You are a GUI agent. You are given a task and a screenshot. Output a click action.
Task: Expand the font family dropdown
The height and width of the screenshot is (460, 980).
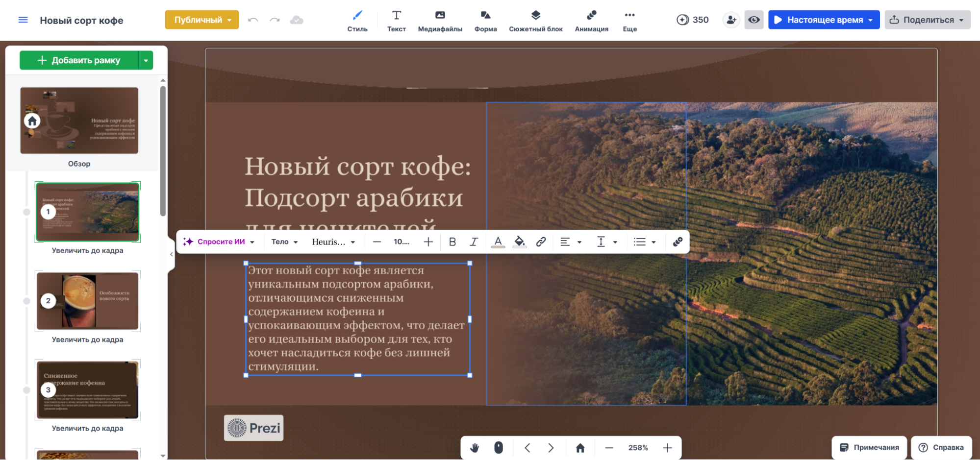click(333, 242)
